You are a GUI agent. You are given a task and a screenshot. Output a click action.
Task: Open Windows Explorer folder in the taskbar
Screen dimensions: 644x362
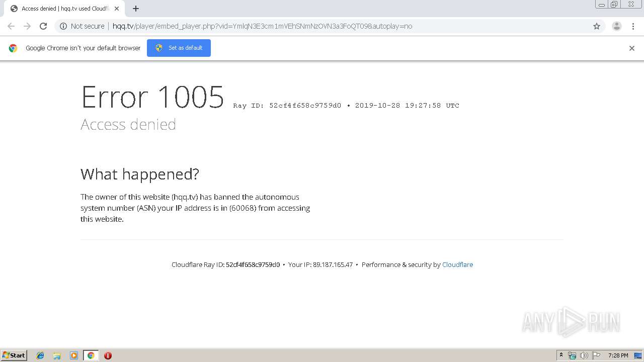click(57, 355)
